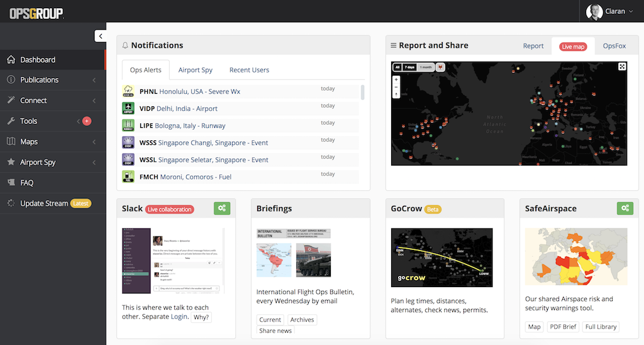Switch to the Airport Spy tab
The height and width of the screenshot is (345, 644).
[x=195, y=70]
